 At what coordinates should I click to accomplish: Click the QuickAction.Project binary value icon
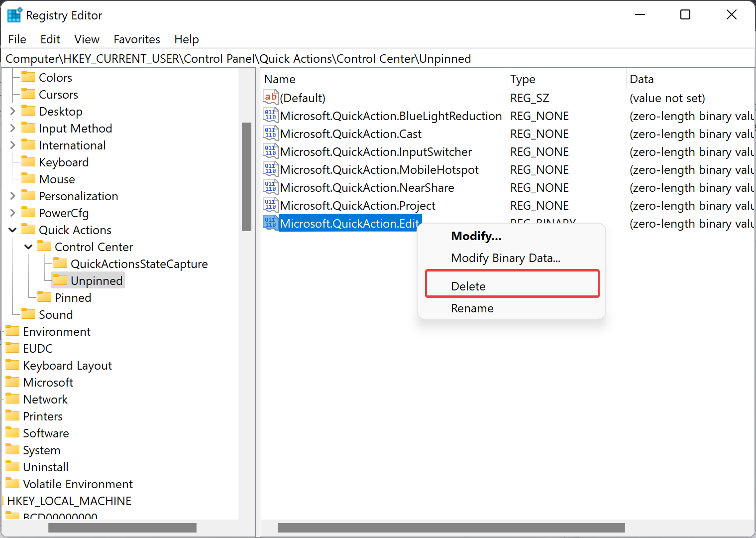pyautogui.click(x=271, y=205)
